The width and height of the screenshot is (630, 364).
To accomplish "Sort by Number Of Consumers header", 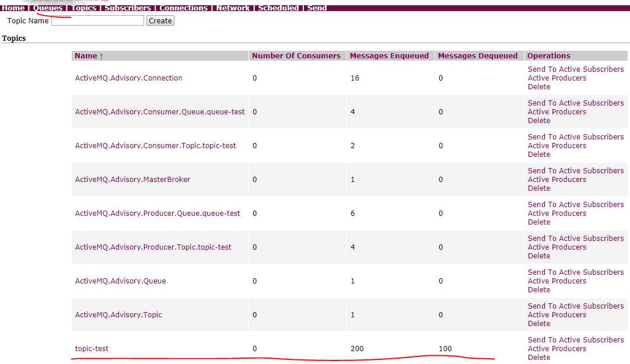I will pos(296,56).
